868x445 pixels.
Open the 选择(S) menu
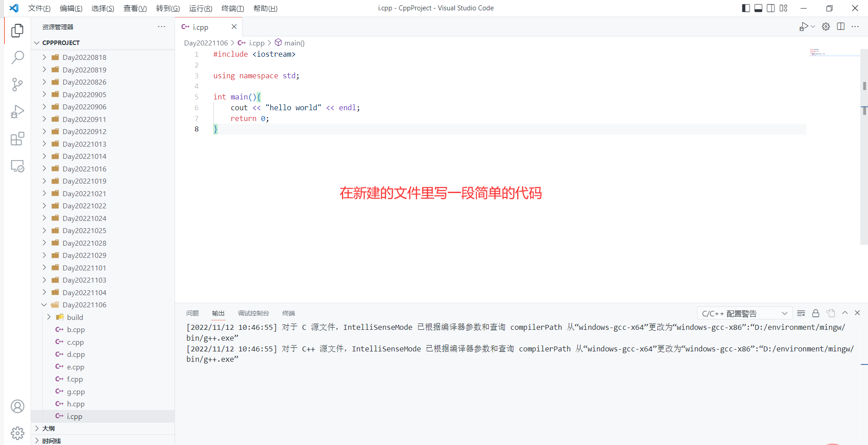103,8
